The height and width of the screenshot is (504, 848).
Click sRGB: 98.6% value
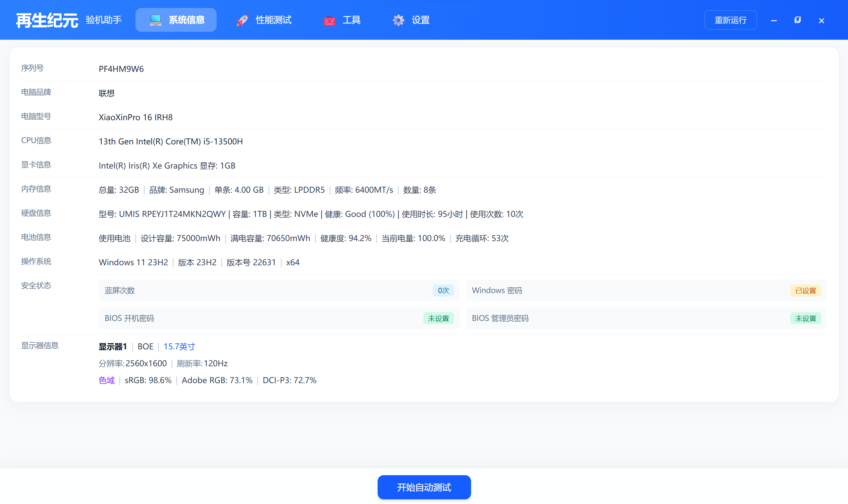point(148,380)
